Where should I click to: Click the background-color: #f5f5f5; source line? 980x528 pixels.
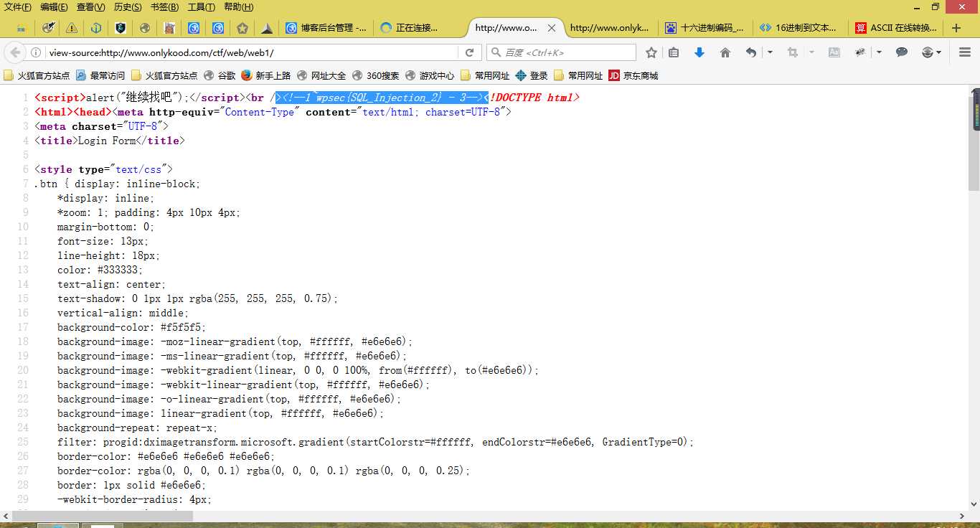coord(132,327)
